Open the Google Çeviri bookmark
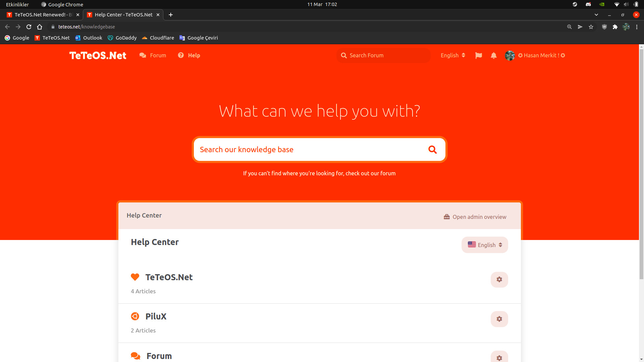644x362 pixels. click(199, 38)
